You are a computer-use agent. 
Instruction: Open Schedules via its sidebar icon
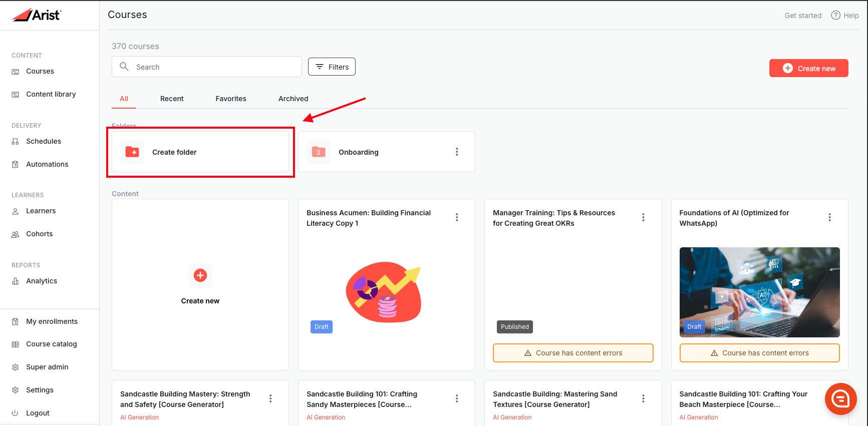[16, 142]
